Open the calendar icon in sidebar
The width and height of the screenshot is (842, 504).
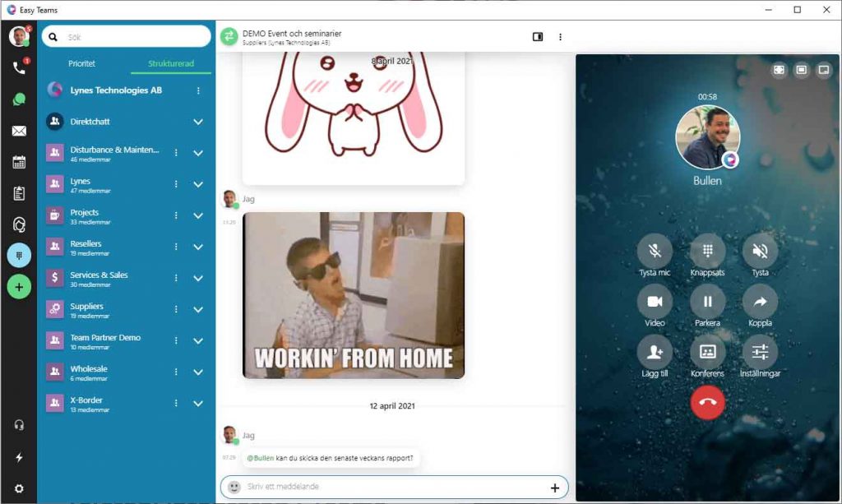click(19, 162)
